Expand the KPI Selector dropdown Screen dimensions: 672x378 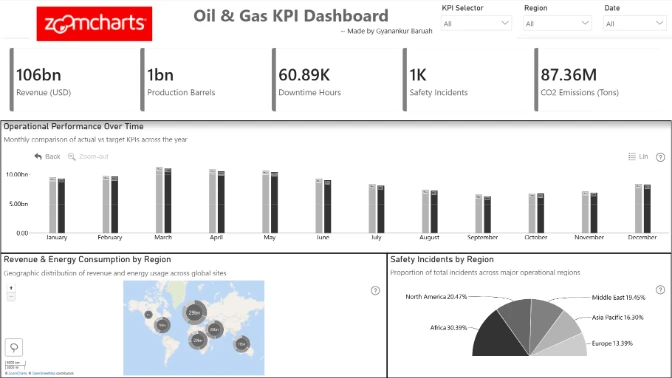pos(476,24)
